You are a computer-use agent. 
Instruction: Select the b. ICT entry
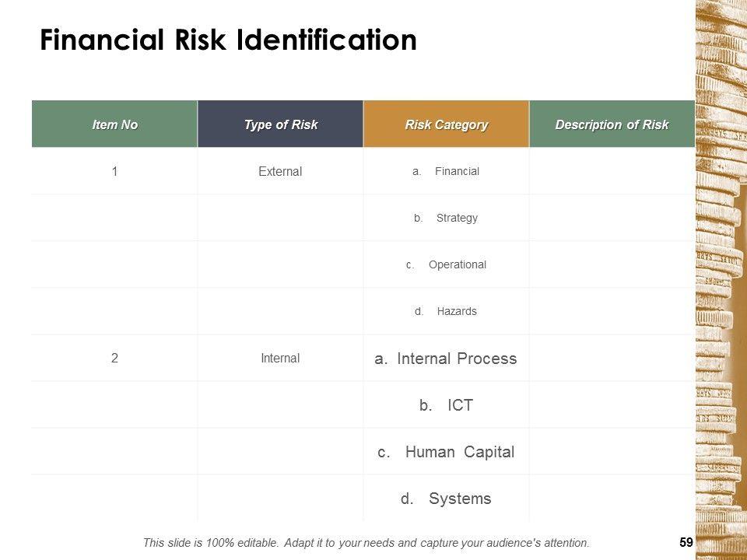coord(446,405)
